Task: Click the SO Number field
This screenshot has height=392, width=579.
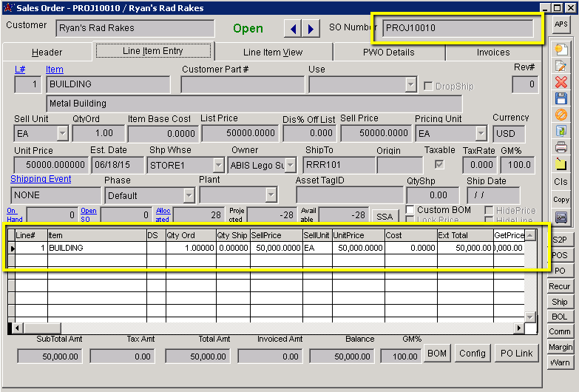Action: 457,29
